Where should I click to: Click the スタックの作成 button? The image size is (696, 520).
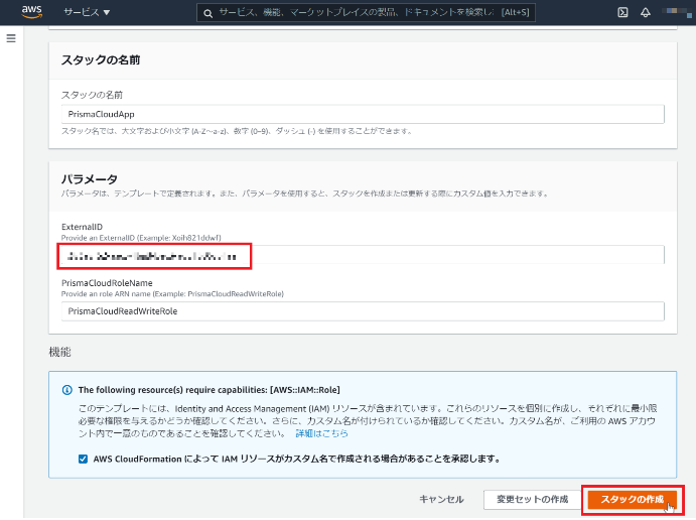pos(632,499)
